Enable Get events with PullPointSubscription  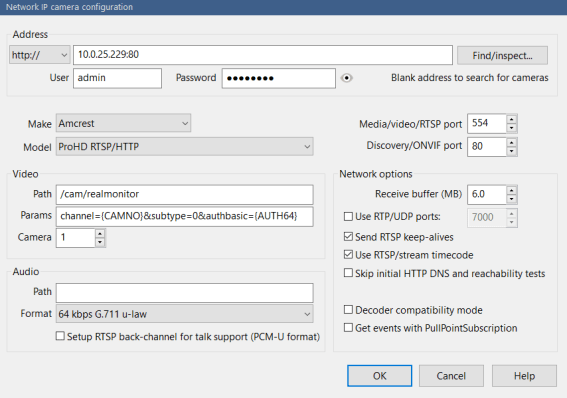(x=348, y=328)
